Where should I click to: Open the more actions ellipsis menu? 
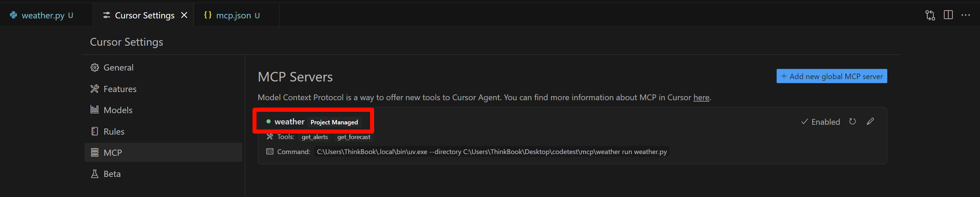[x=966, y=15]
